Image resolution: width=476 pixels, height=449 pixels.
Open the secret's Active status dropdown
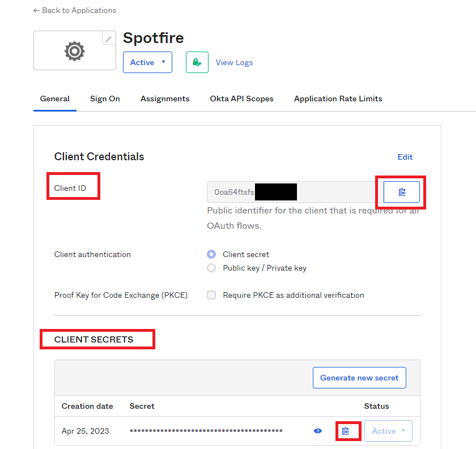pyautogui.click(x=388, y=431)
